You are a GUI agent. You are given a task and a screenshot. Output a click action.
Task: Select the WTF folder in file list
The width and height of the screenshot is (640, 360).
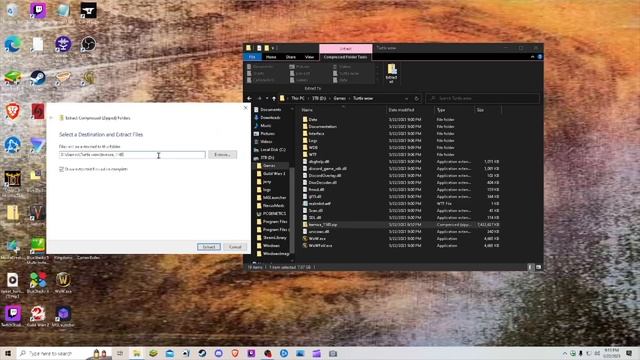click(x=313, y=155)
